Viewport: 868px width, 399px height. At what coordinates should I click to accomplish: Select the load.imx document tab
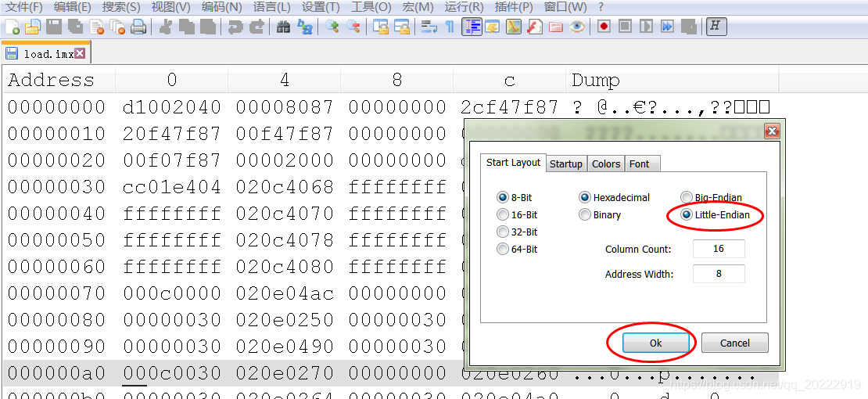coord(45,54)
